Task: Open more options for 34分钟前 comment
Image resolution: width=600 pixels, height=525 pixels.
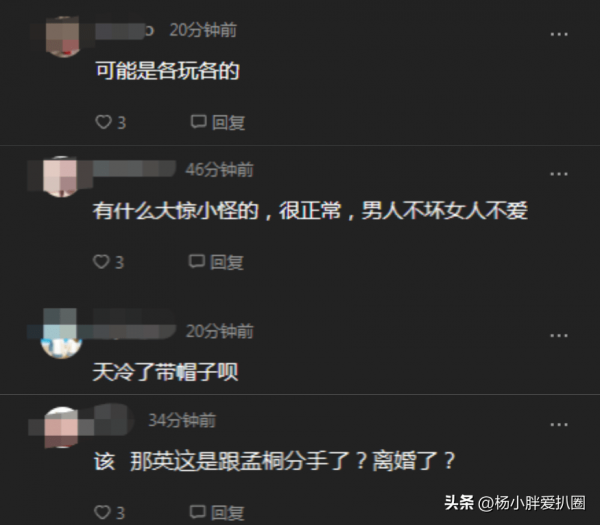Action: (559, 425)
